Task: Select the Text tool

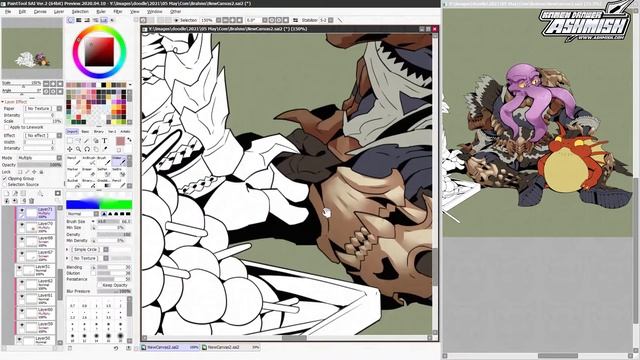Action: [104, 140]
